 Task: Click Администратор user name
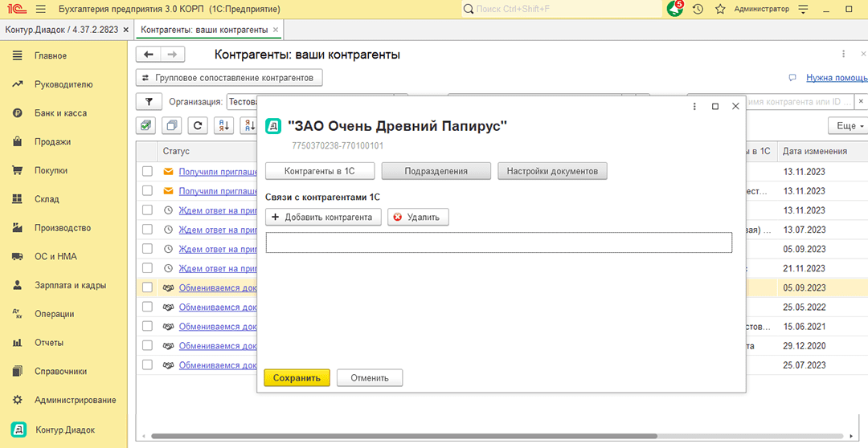pos(762,10)
